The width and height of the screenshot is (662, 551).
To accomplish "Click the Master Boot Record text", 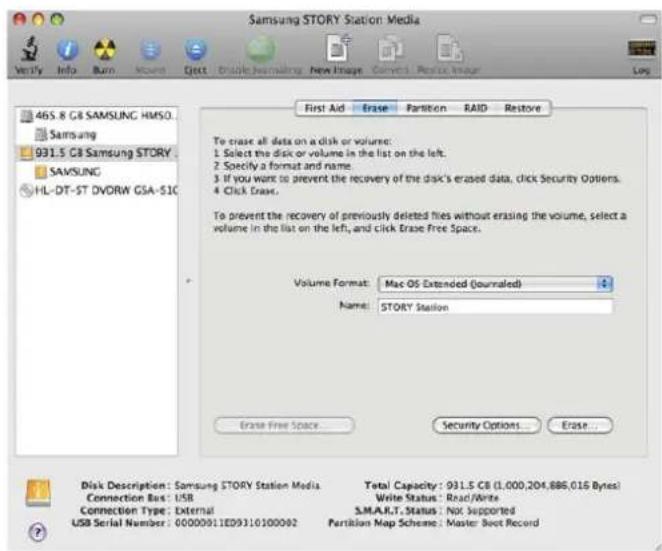I will point(492,523).
